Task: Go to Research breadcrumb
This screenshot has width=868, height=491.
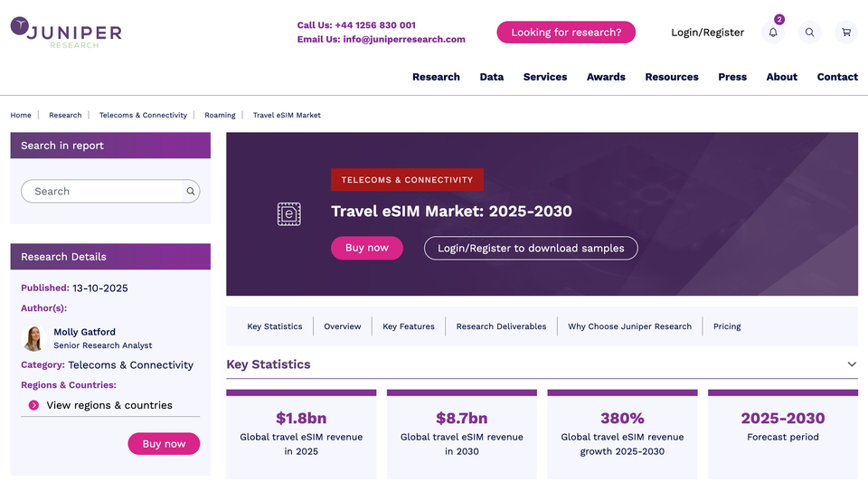Action: pyautogui.click(x=65, y=115)
